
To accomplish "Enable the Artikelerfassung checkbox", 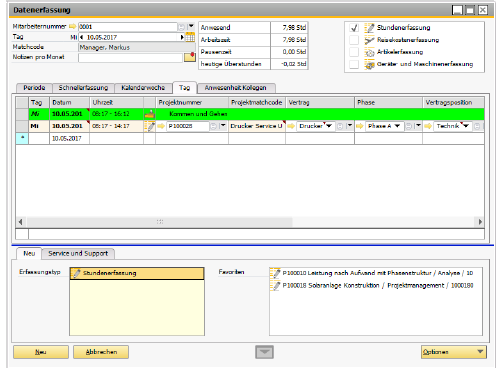I will tap(354, 52).
